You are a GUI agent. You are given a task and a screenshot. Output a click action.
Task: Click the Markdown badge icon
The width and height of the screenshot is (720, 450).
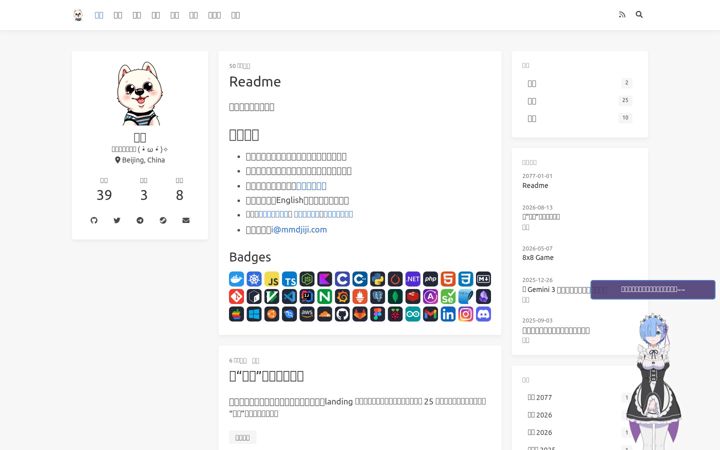(x=483, y=279)
